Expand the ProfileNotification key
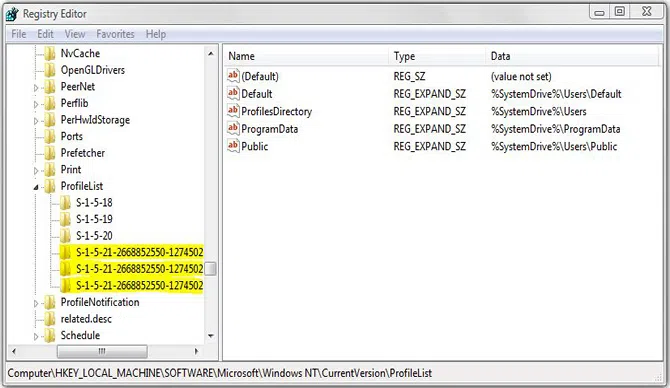The height and width of the screenshot is (388, 670). coord(36,303)
